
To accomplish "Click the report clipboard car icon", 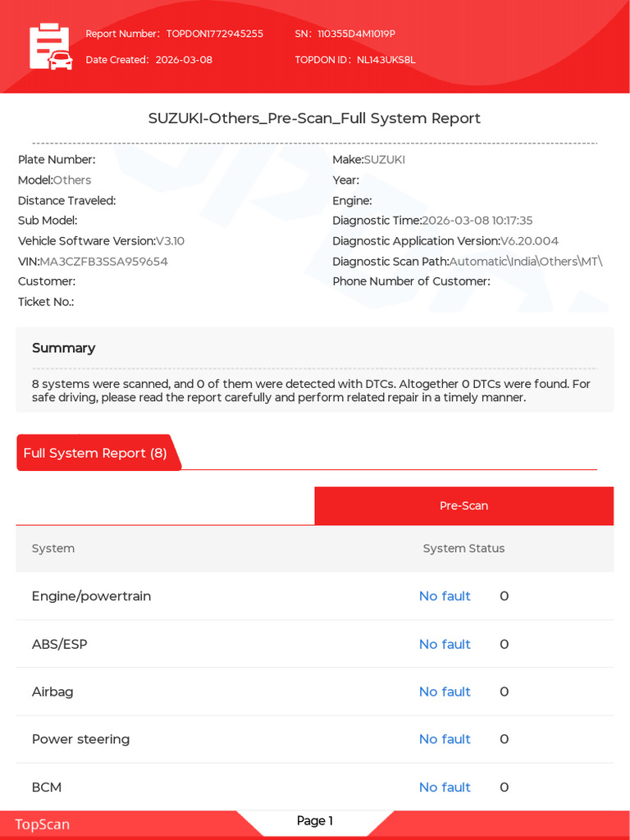I will click(x=51, y=47).
